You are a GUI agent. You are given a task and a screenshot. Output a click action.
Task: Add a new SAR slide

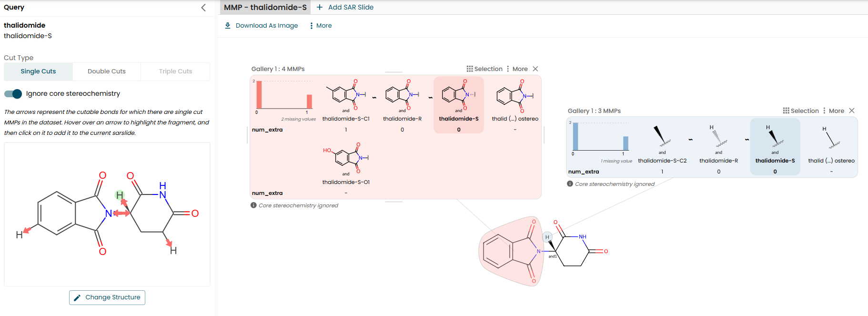tap(345, 7)
